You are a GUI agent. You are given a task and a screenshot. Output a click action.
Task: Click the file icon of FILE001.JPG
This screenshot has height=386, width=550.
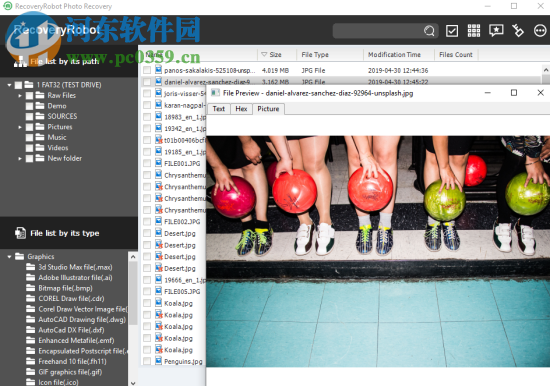tap(159, 163)
